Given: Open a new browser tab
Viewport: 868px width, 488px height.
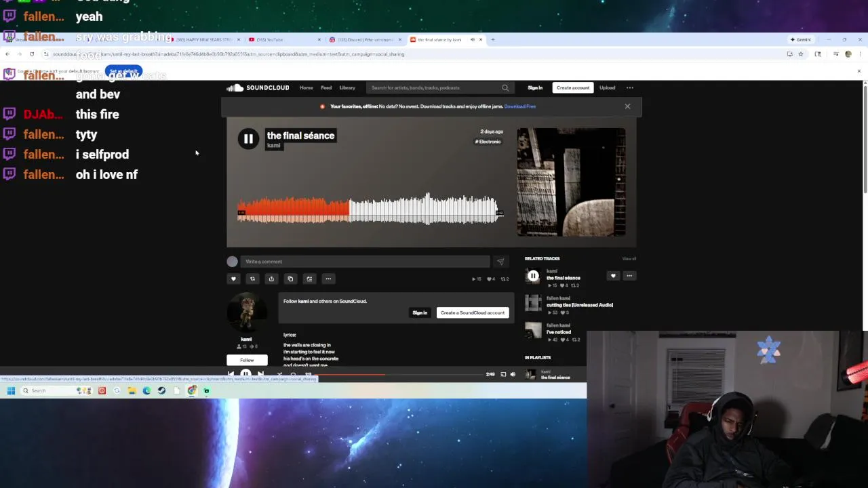Looking at the screenshot, I should pos(493,39).
